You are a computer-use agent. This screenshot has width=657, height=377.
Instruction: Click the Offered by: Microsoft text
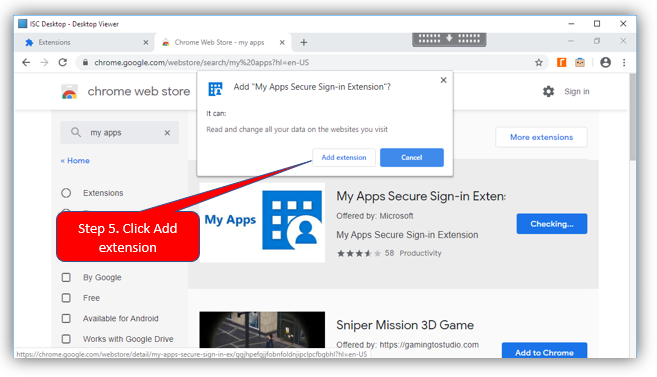coord(375,216)
